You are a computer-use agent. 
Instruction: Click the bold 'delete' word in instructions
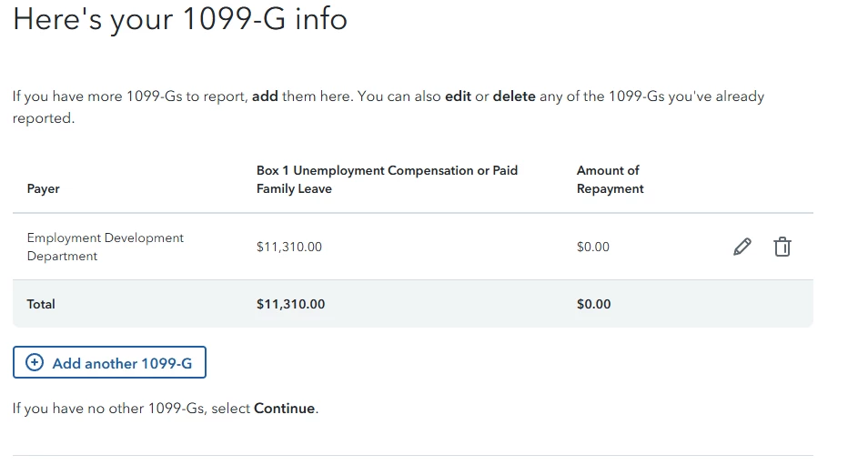point(514,96)
